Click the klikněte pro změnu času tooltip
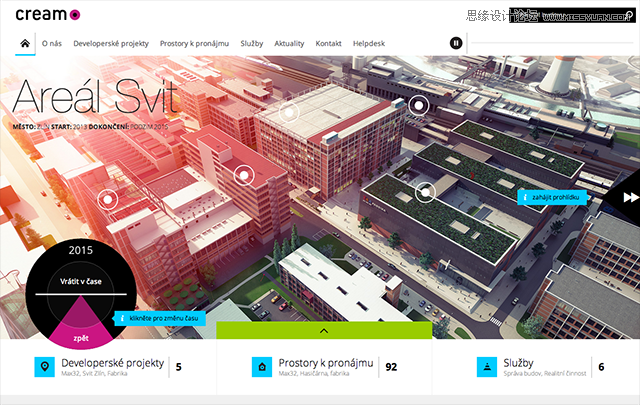640x405 pixels. pos(160,318)
